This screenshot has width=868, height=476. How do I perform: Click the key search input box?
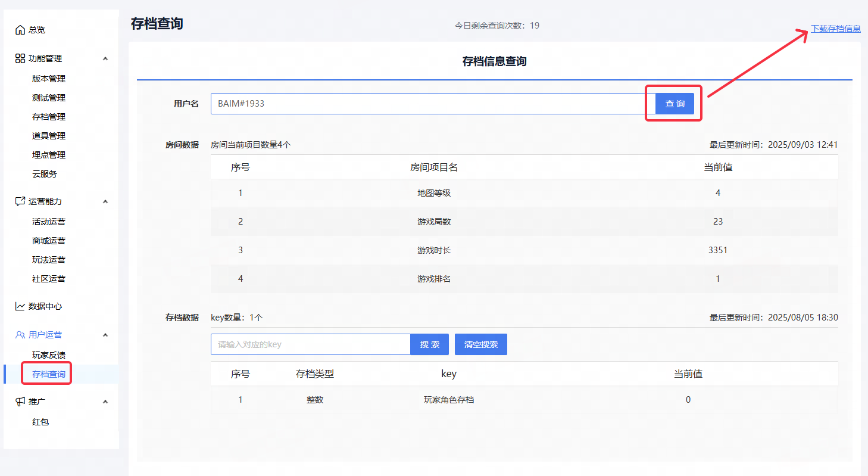(x=310, y=344)
